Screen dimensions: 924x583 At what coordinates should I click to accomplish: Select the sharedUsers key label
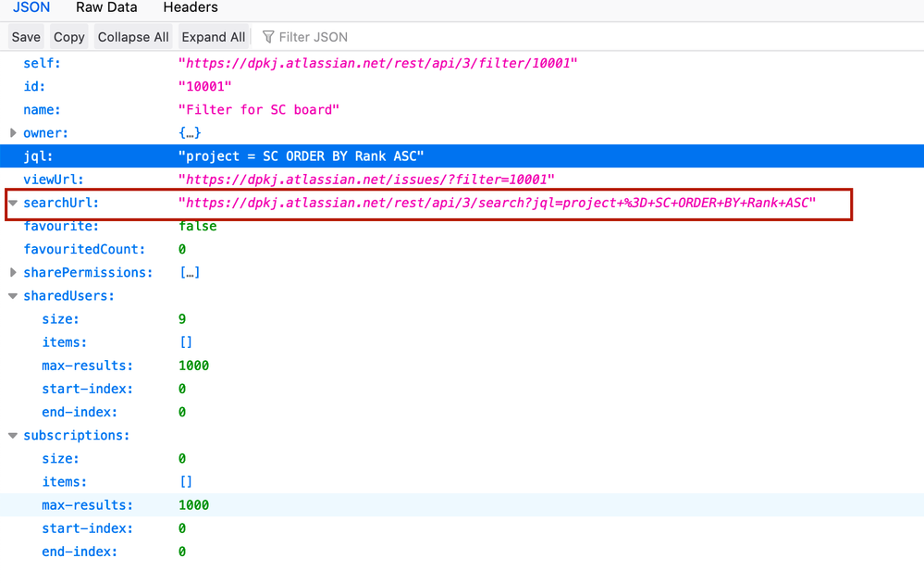[x=69, y=296]
